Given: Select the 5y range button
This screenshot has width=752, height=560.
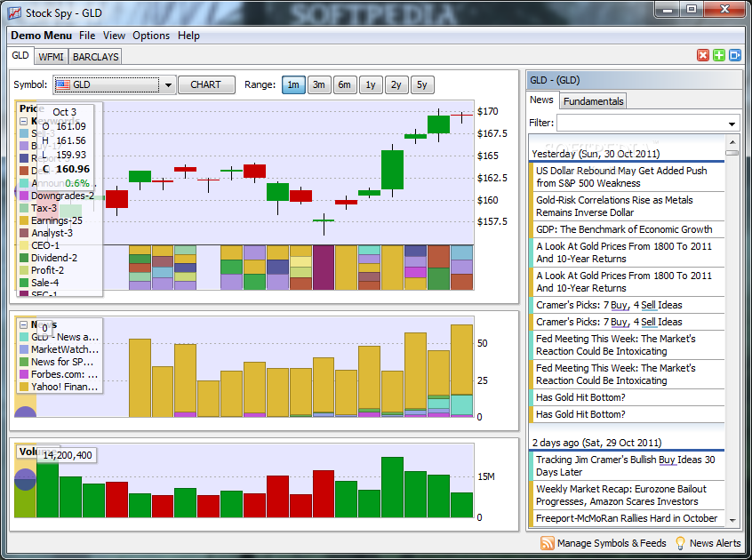Looking at the screenshot, I should (x=422, y=84).
